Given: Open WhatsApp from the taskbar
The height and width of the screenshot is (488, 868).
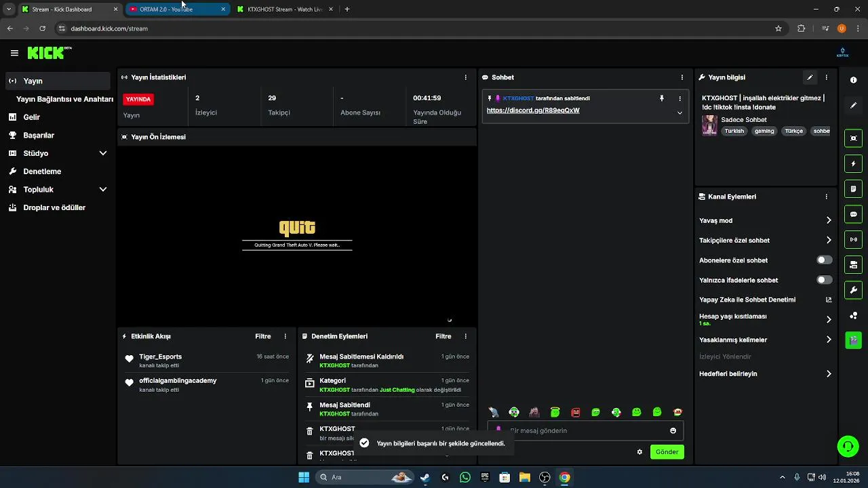Looking at the screenshot, I should click(465, 477).
